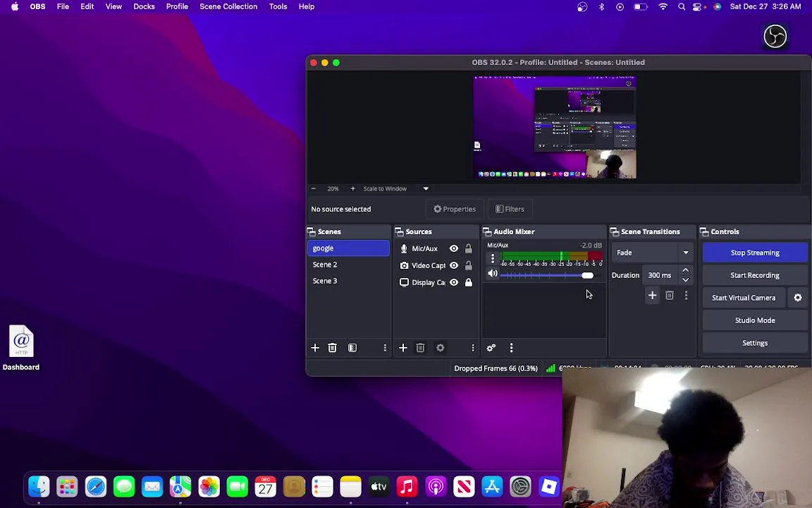Screen dimensions: 812x508
Task: Select Scene 2
Action: tap(348, 265)
